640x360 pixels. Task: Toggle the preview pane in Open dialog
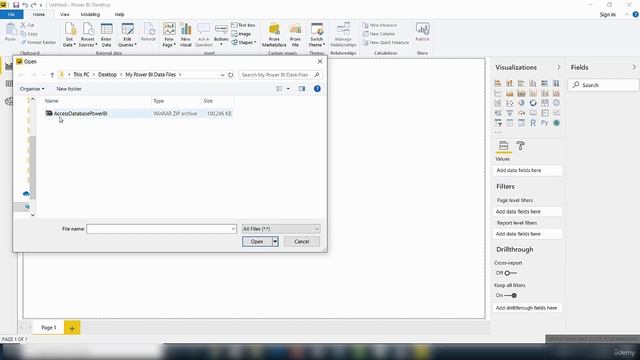[x=302, y=89]
